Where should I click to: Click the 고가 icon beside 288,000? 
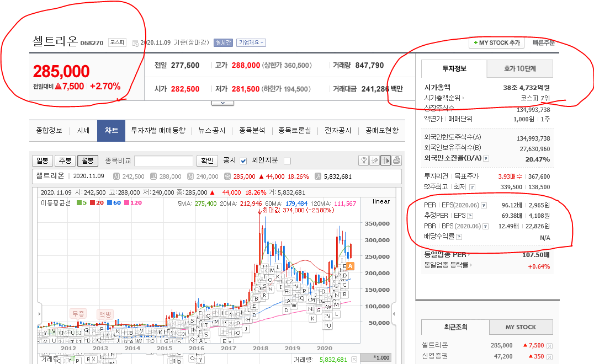(153, 176)
